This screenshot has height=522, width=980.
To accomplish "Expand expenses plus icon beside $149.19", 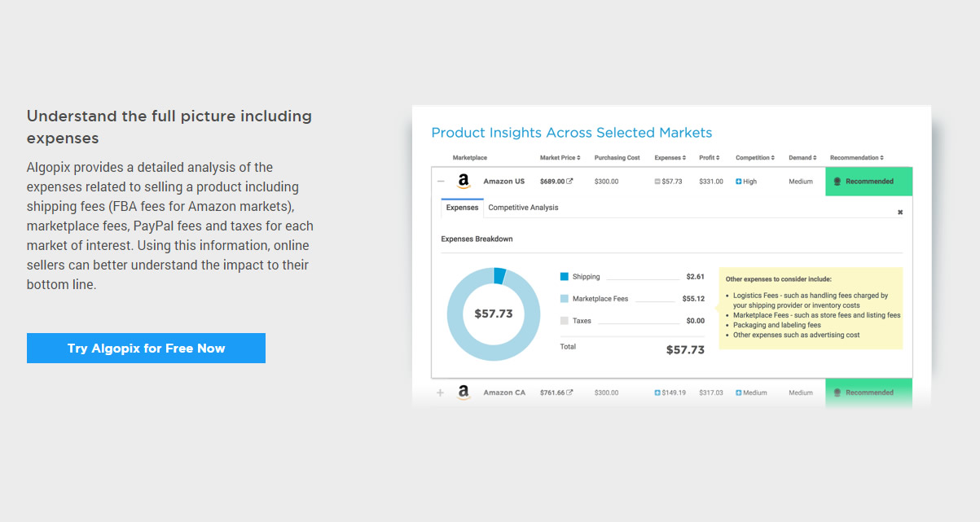I will (657, 393).
